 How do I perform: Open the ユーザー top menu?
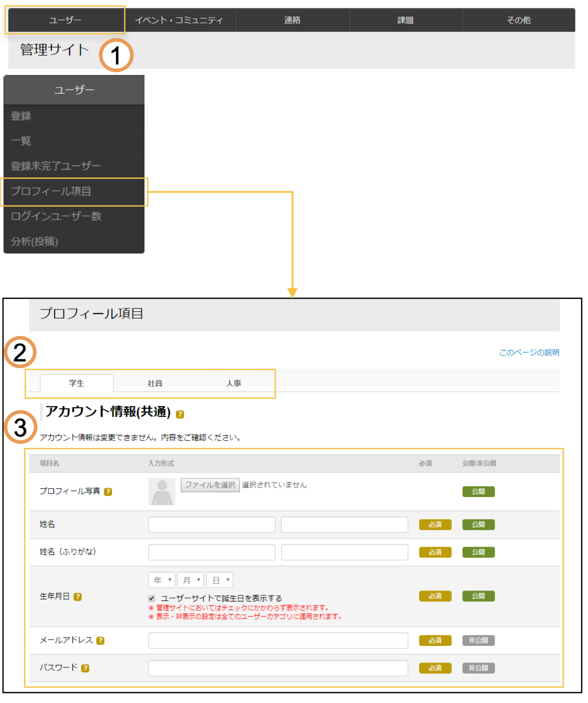coord(65,20)
